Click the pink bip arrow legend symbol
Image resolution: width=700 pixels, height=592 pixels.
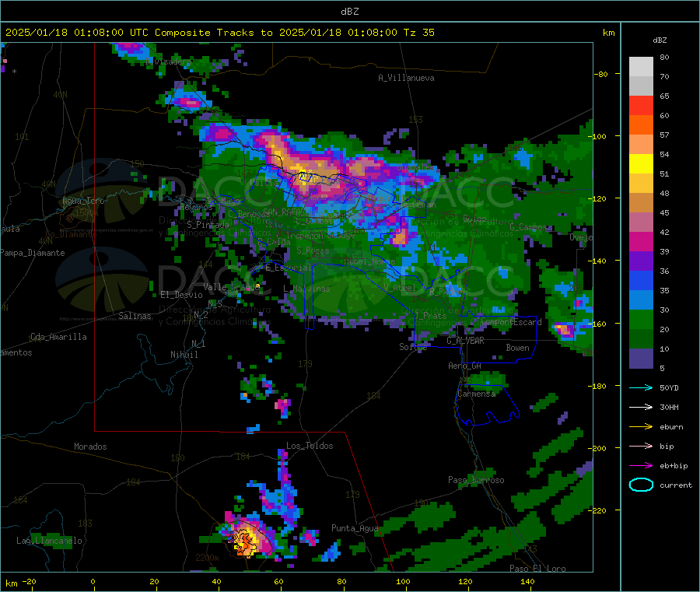pos(641,446)
